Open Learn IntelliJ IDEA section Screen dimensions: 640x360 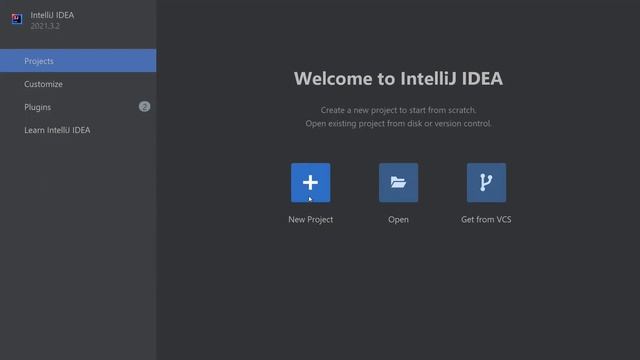[78, 130]
